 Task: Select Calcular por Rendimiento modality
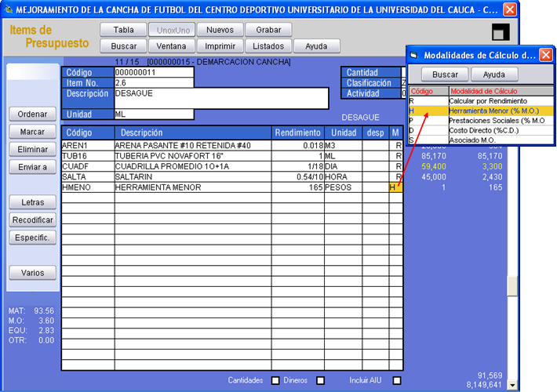(x=481, y=101)
